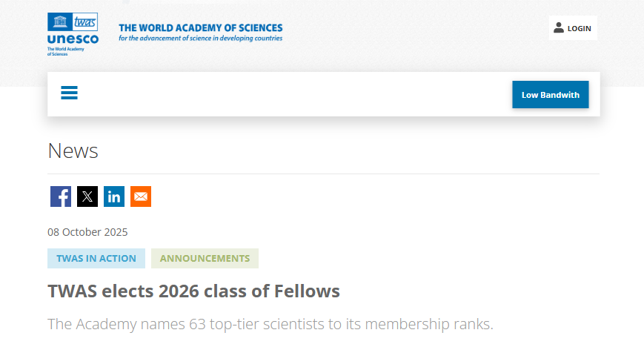Share article via email icon
644x347 pixels.
pos(141,196)
